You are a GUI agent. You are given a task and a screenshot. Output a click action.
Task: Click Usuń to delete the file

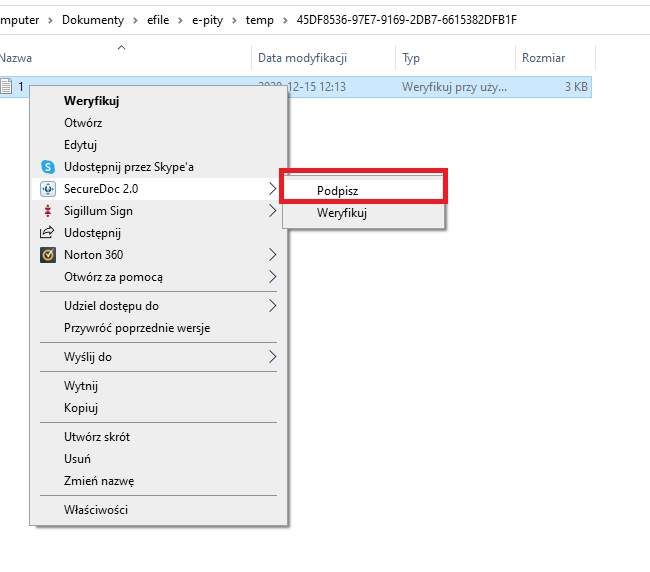pyautogui.click(x=77, y=459)
